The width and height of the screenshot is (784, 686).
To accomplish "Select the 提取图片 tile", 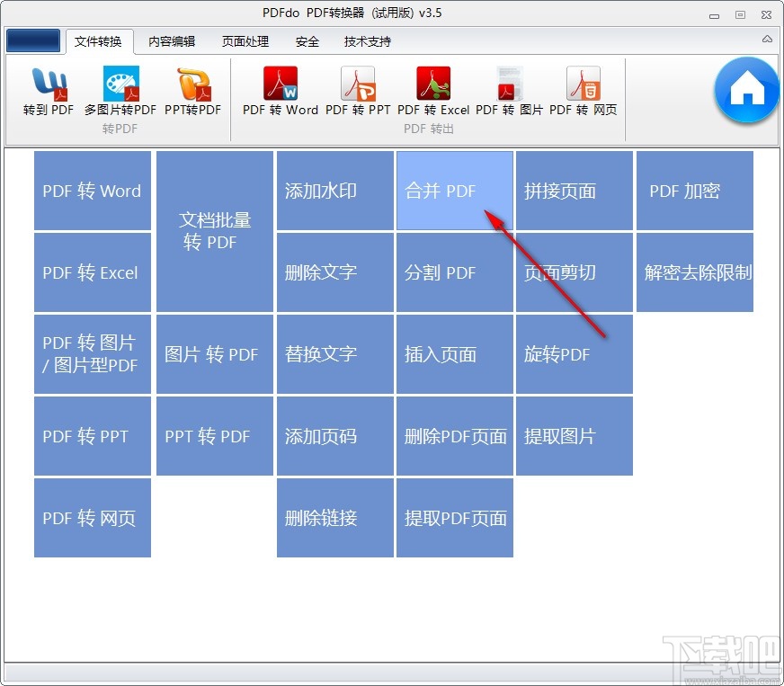I will point(575,436).
